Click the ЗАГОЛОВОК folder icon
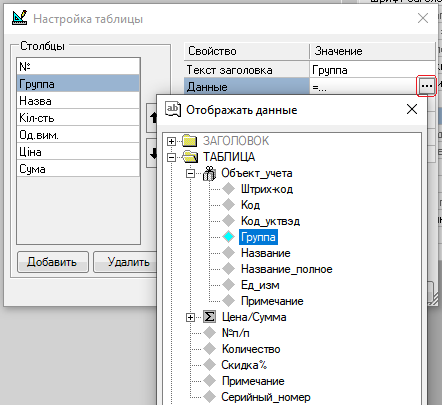The image size is (442, 405). [190, 141]
